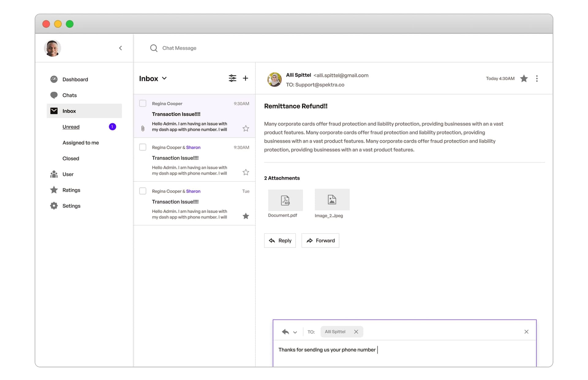This screenshot has height=380, width=588.
Task: Click Sharon link in Tue message
Action: coord(193,191)
